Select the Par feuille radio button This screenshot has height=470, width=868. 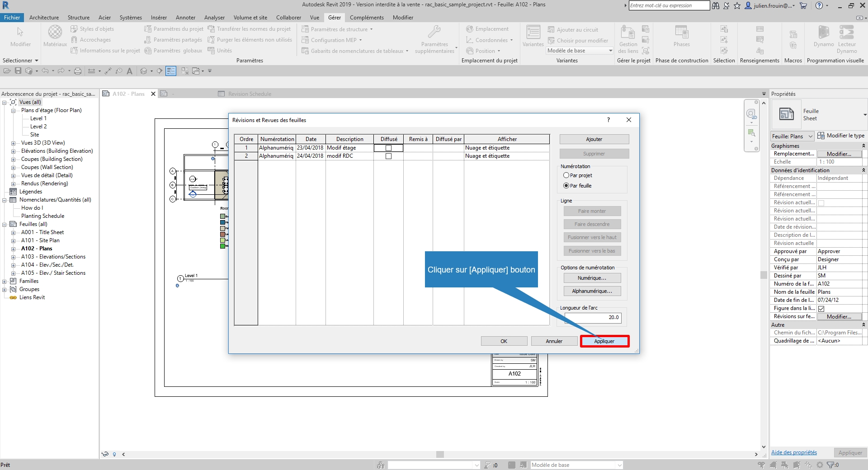(566, 186)
